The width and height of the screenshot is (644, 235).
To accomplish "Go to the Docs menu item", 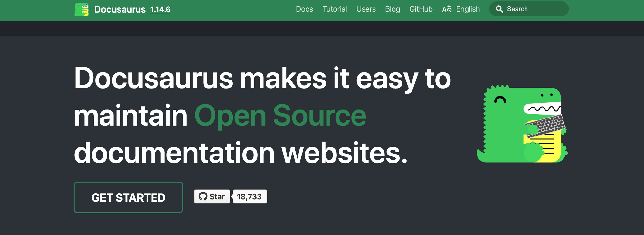I will [x=304, y=9].
